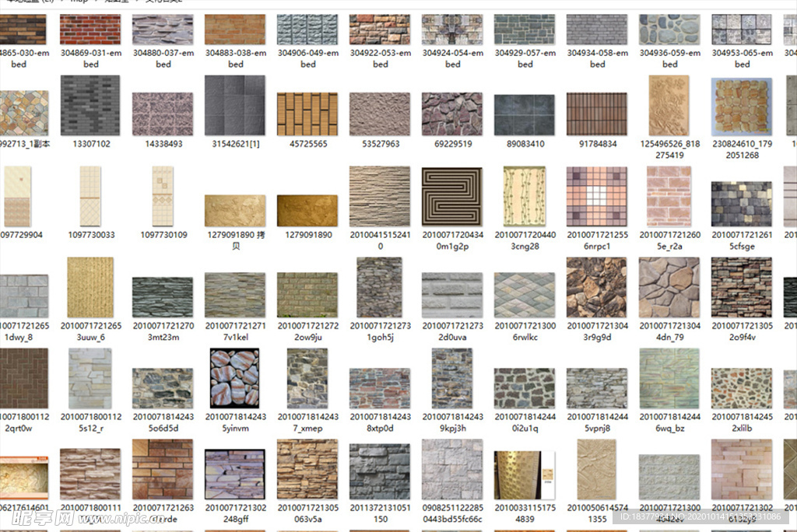Click file name 53527963

(x=381, y=144)
